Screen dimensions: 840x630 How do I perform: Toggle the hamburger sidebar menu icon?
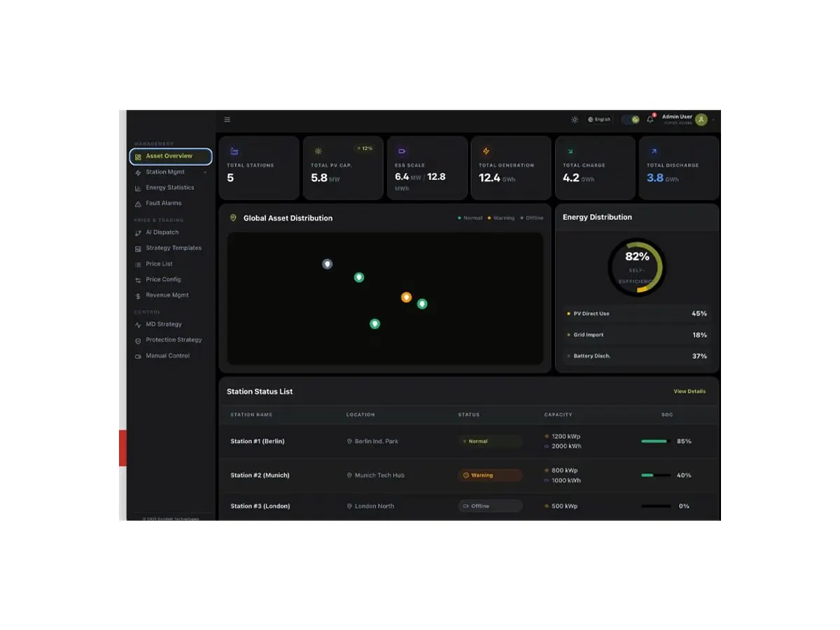click(227, 120)
